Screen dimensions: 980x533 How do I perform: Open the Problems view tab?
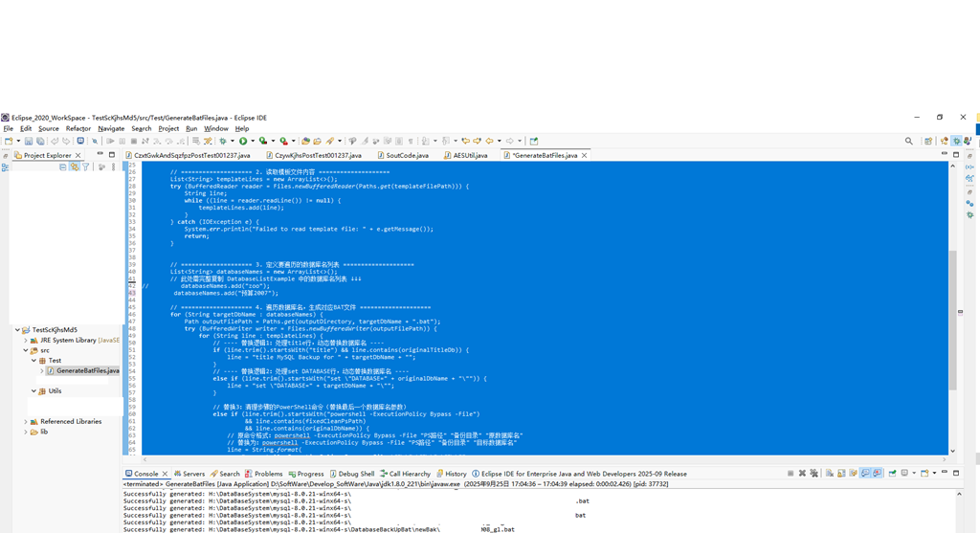point(264,474)
